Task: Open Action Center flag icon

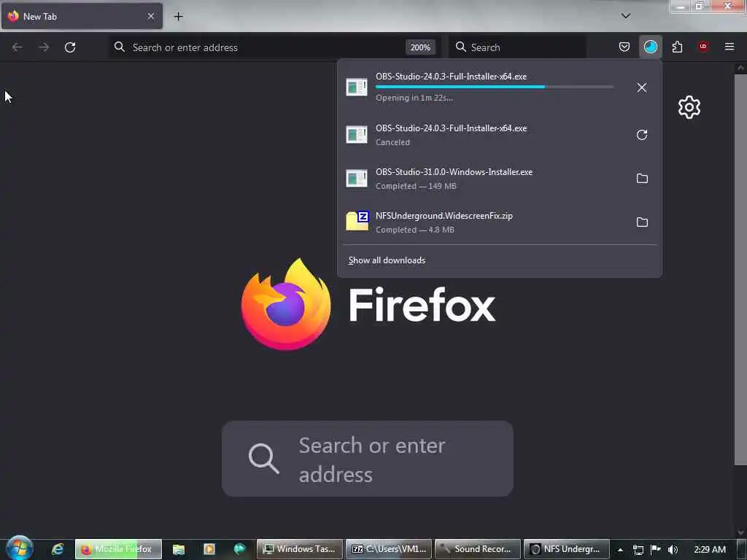Action: [656, 550]
